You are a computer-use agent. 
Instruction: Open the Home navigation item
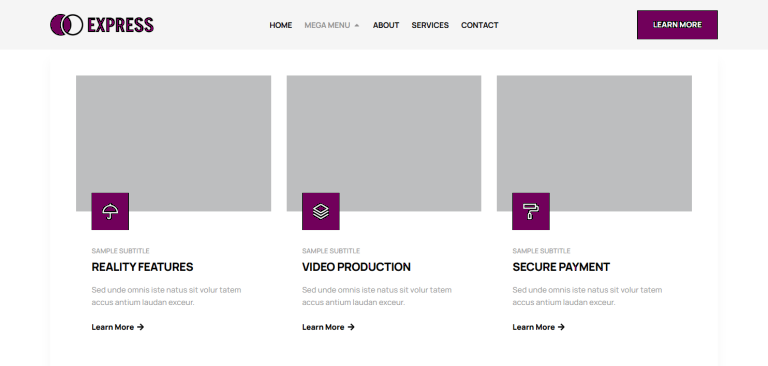[281, 25]
